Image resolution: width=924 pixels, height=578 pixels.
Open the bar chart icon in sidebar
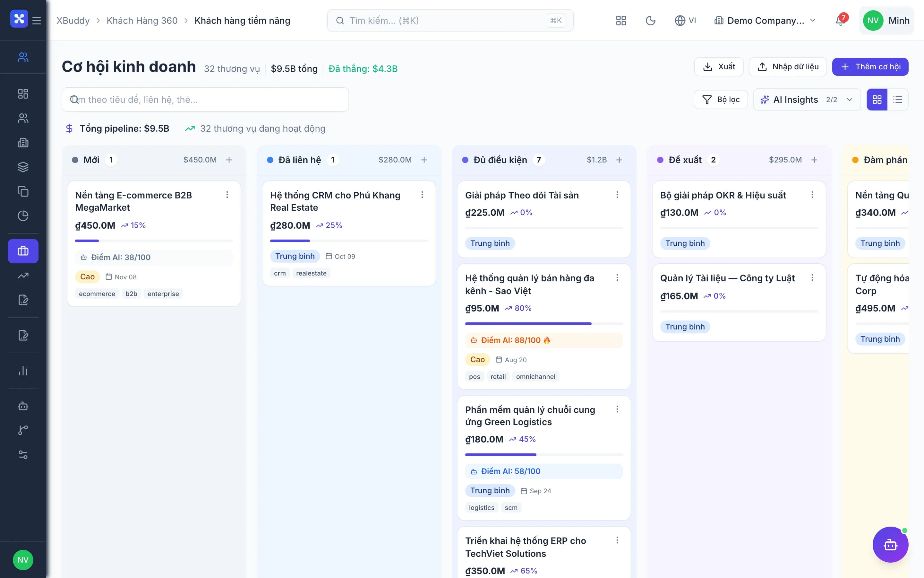(x=23, y=371)
